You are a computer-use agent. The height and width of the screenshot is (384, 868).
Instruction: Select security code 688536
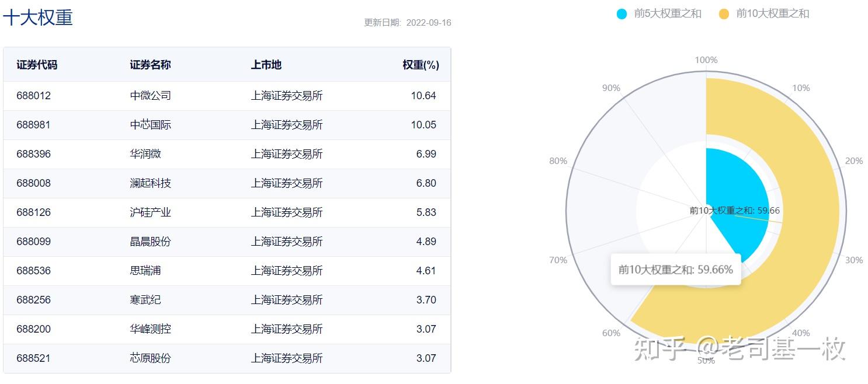coord(34,271)
